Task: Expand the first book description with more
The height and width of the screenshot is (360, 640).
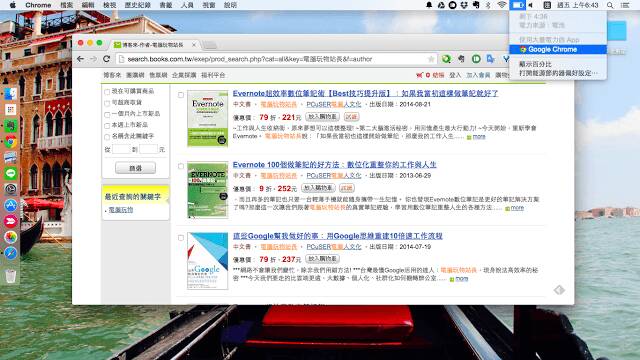Action: pyautogui.click(x=479, y=136)
